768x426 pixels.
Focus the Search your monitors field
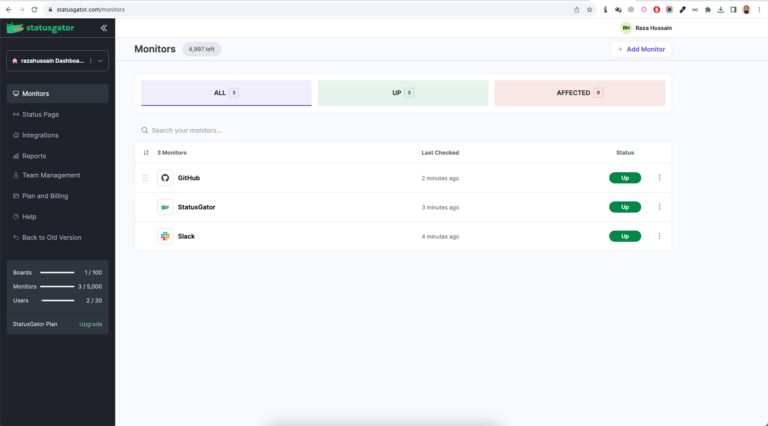(300, 130)
